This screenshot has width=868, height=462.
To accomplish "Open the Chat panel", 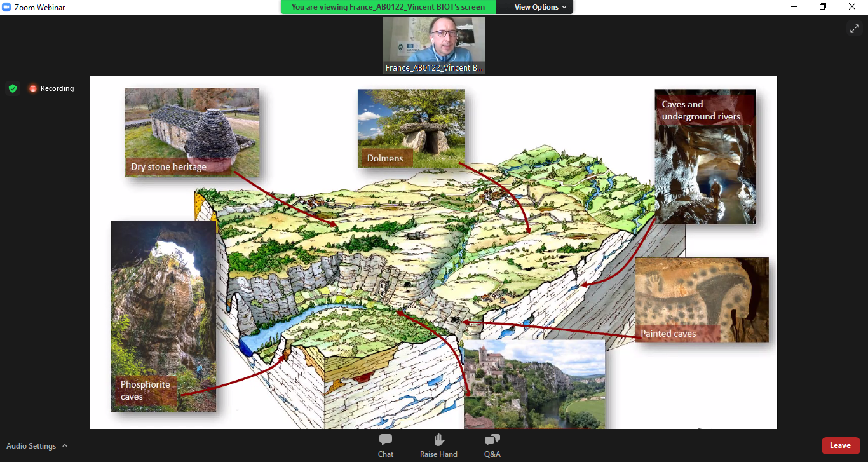I will point(385,445).
